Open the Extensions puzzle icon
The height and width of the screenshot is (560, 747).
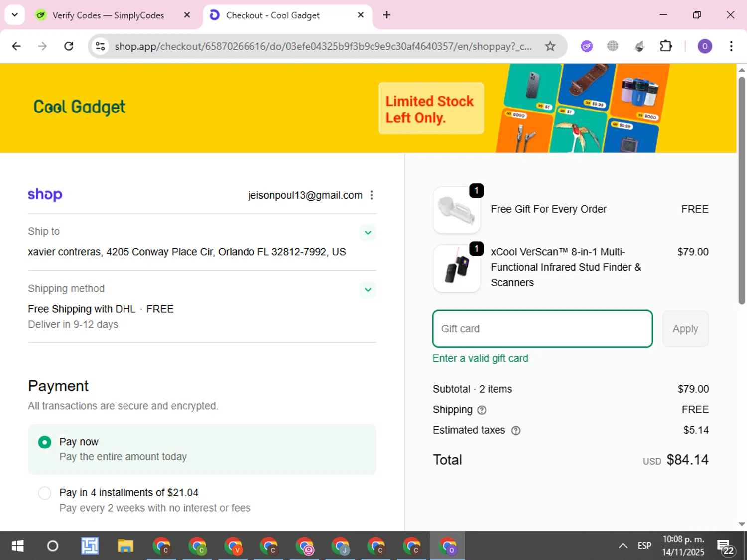click(666, 46)
